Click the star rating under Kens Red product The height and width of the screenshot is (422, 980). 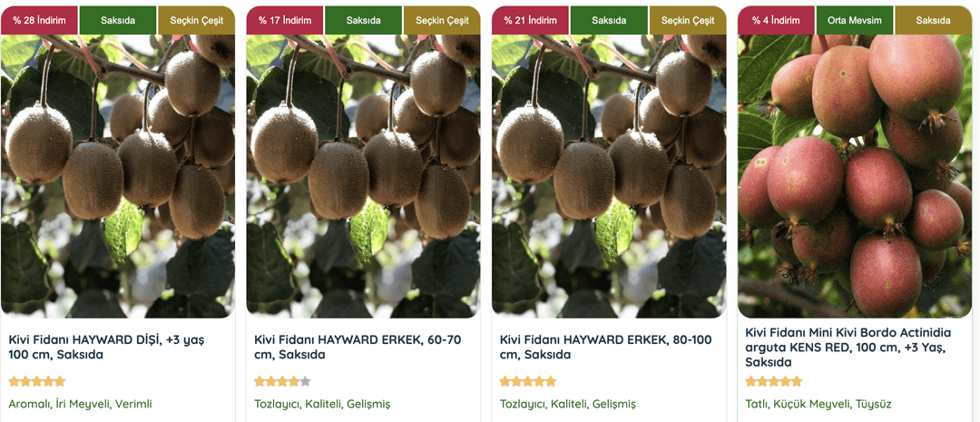coord(774,381)
